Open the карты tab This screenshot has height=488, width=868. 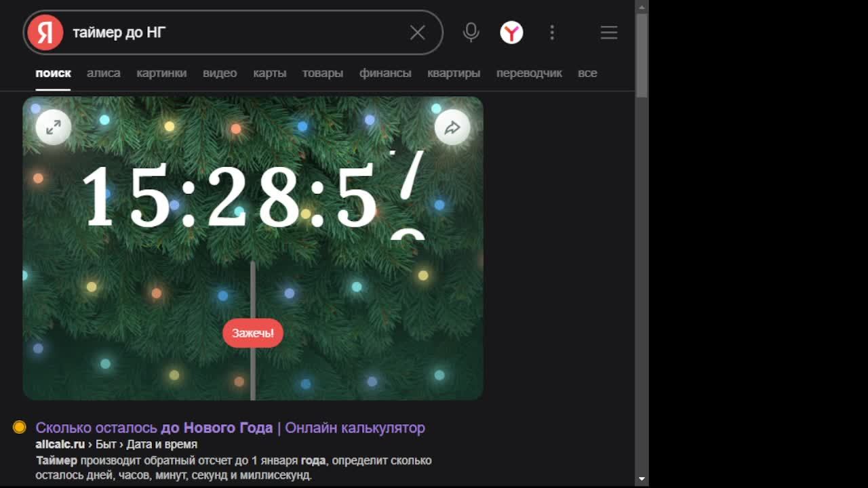click(x=270, y=73)
